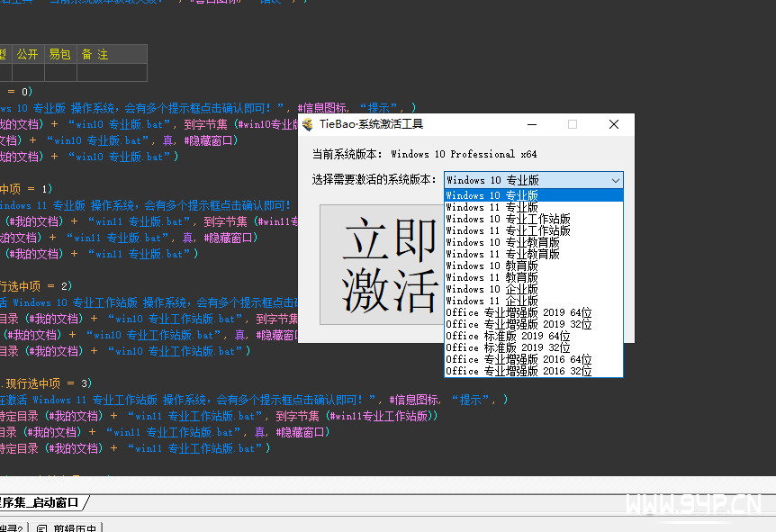Select Windows 10 专业教育版 entry
Image resolution: width=776 pixels, height=532 pixels.
point(534,242)
